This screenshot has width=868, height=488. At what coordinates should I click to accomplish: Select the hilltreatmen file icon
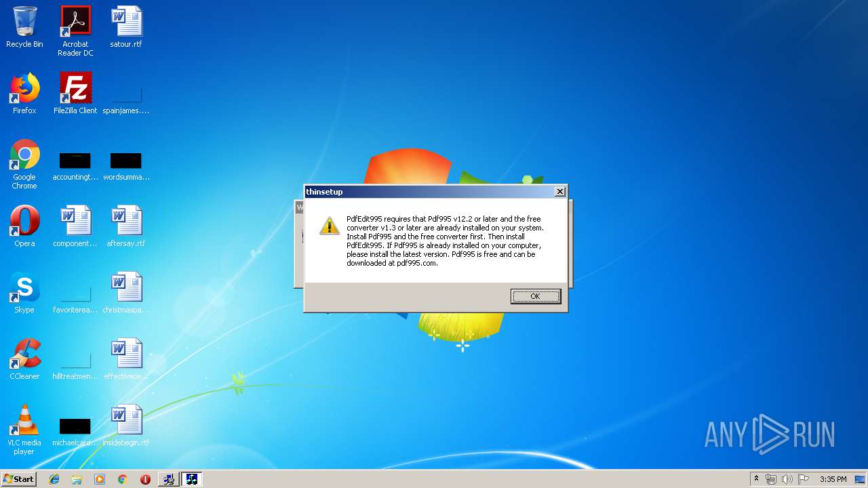(75, 365)
